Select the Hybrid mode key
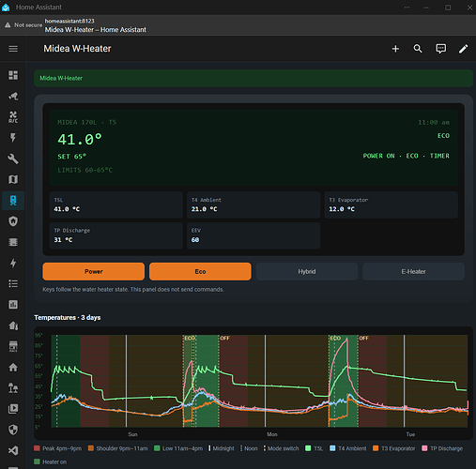Viewport: 476px width, 469px height. point(307,271)
